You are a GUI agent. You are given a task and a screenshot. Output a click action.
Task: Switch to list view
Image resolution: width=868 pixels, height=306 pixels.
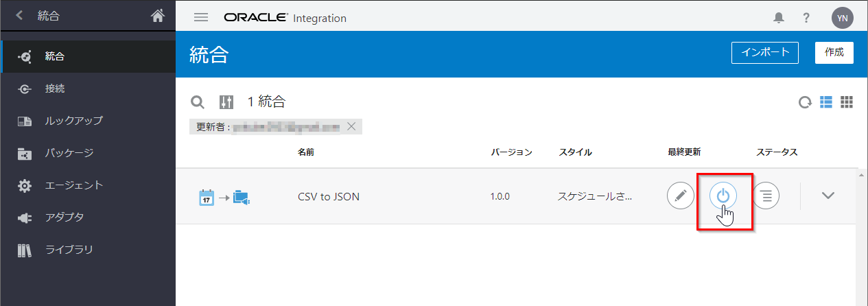click(826, 102)
